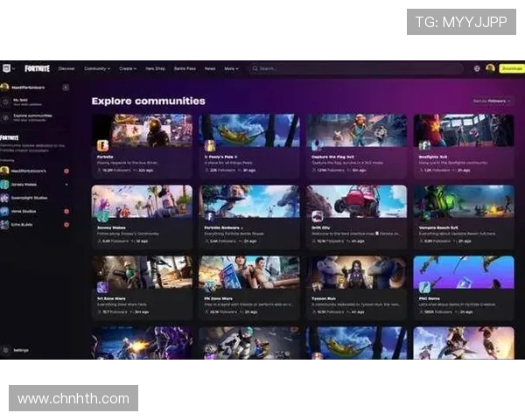Open the More dropdown in the navigation bar
Viewport: 525px width, 420px height.
(x=231, y=68)
